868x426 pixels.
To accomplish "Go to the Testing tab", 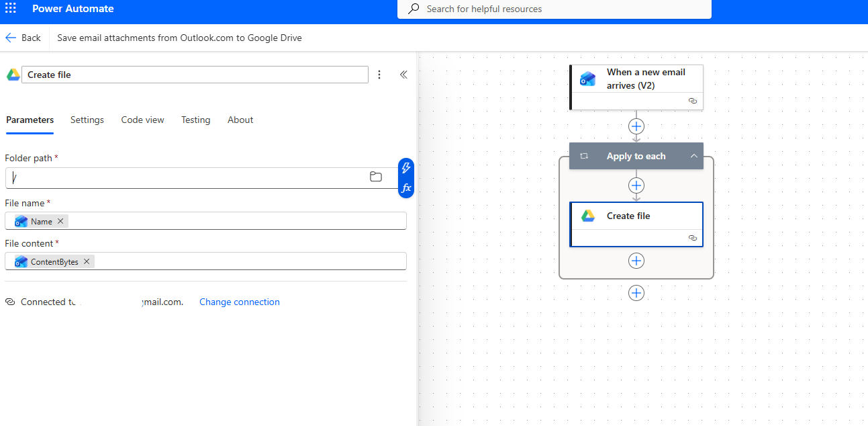I will point(195,120).
